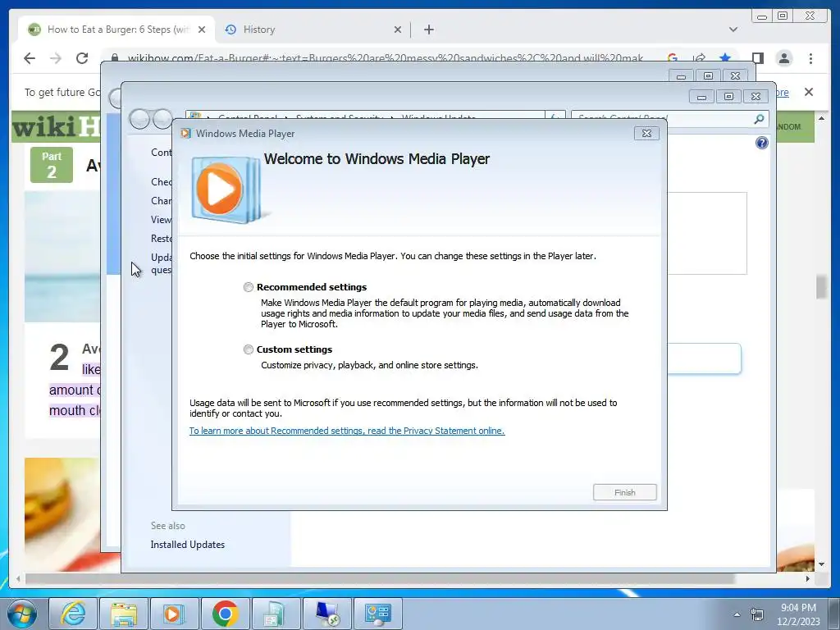Click the Search Control Panel magnifier icon
The width and height of the screenshot is (840, 630).
[759, 119]
